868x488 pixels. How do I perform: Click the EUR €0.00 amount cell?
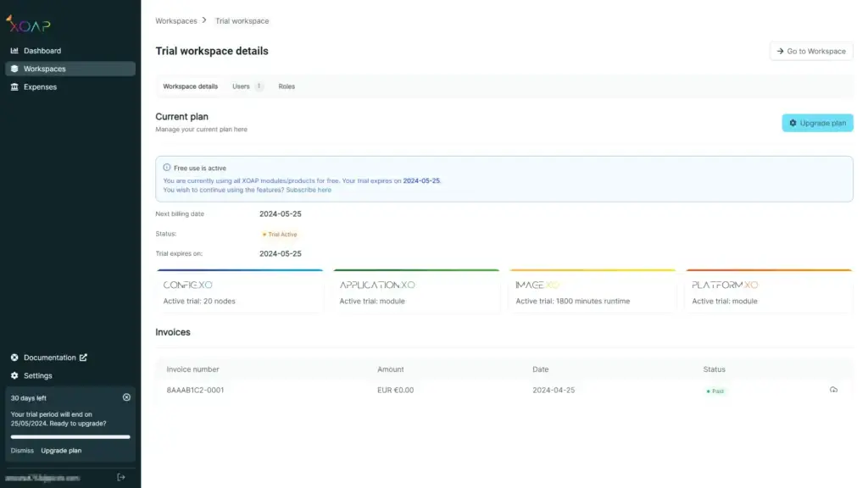[395, 390]
